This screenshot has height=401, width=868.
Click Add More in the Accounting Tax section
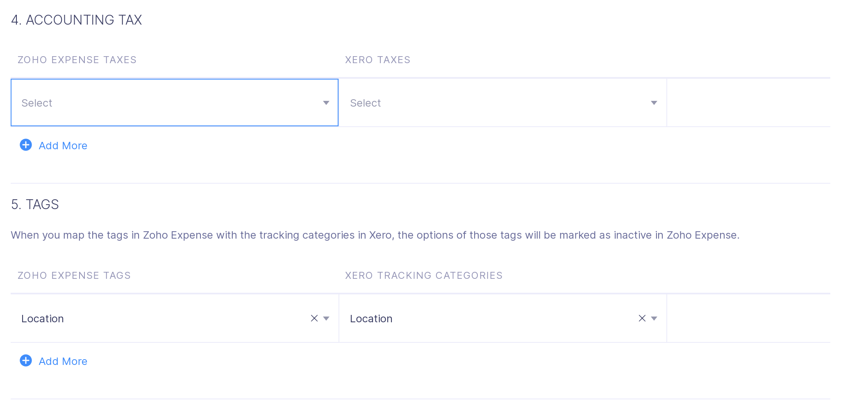click(62, 145)
